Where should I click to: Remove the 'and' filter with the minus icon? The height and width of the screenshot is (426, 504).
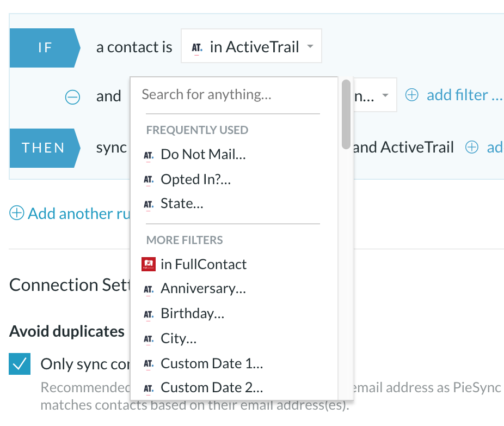tap(72, 97)
